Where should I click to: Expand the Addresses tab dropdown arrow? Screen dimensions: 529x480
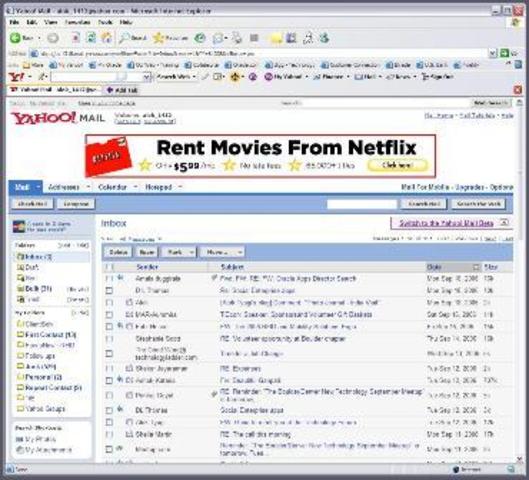[88, 187]
